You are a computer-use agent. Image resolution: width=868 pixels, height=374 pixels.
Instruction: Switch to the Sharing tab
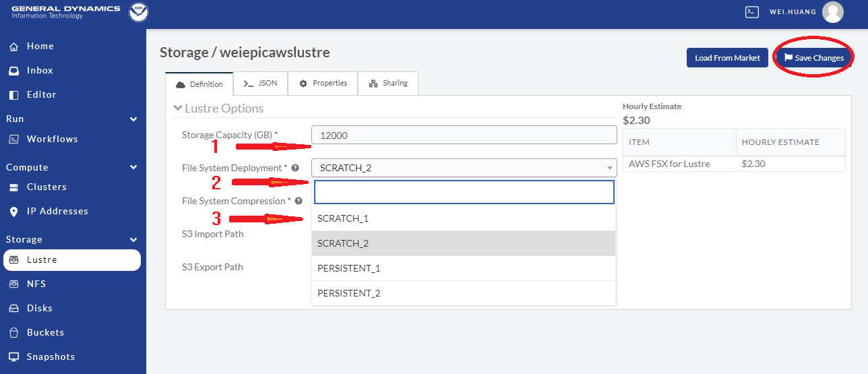(x=388, y=84)
